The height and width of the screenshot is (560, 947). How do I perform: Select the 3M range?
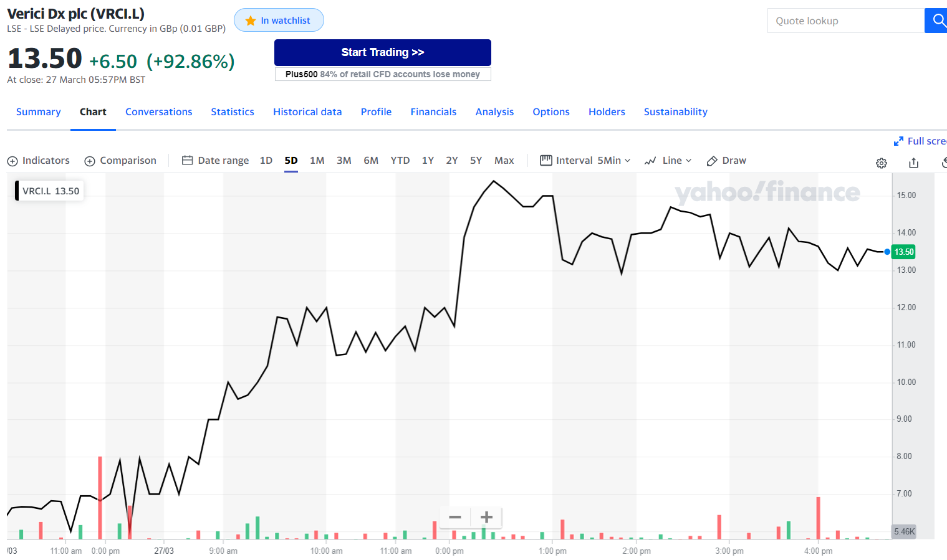point(344,160)
